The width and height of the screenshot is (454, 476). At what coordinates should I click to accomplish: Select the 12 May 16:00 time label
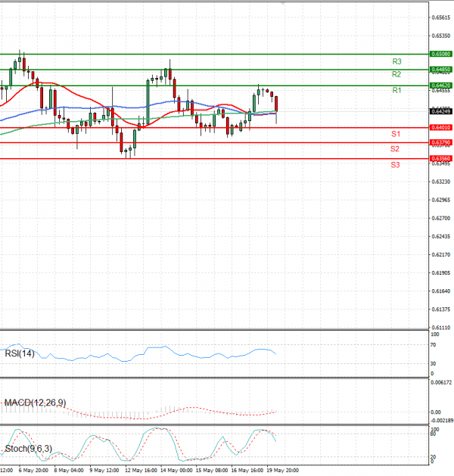coord(141,470)
